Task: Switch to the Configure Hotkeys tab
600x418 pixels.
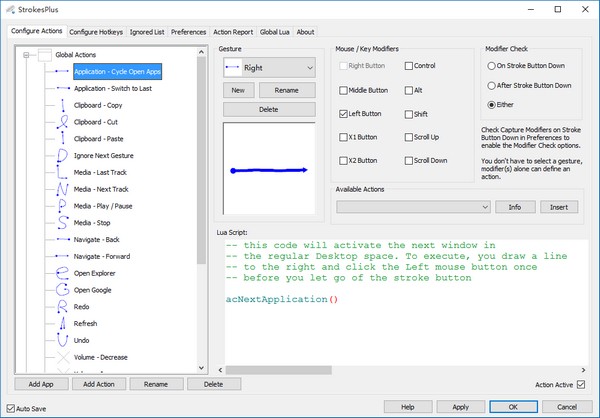Action: [x=96, y=32]
